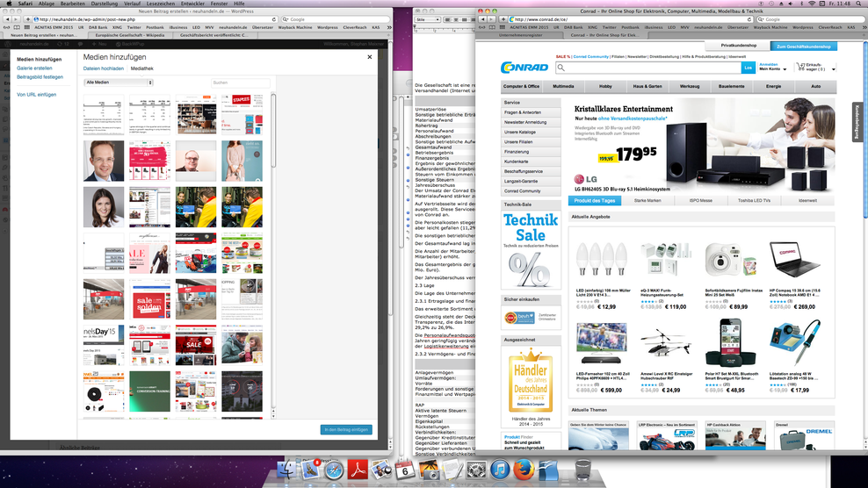Click the Los search button
The height and width of the screenshot is (488, 868).
pos(748,68)
